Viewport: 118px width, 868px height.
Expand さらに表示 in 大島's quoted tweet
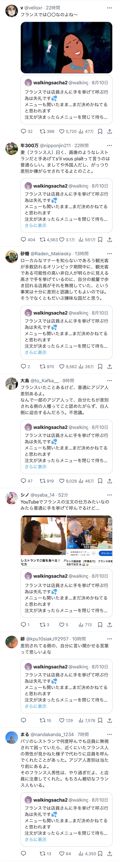35,467
